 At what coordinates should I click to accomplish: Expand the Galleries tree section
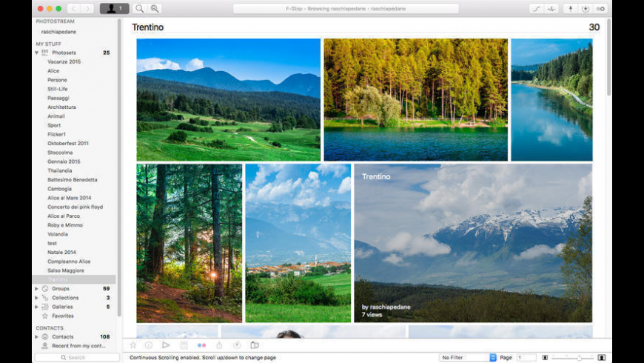(x=36, y=307)
